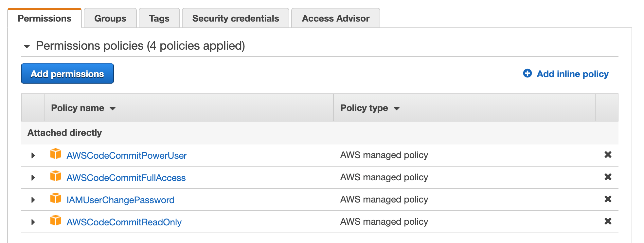Open the Security credentials tab
The width and height of the screenshot is (644, 243).
point(236,18)
